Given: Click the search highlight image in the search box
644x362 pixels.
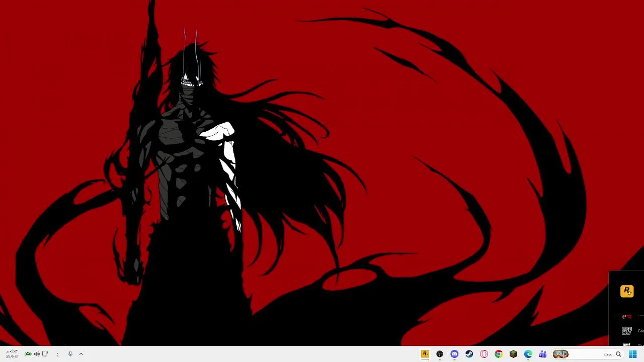Looking at the screenshot, I should coord(560,354).
